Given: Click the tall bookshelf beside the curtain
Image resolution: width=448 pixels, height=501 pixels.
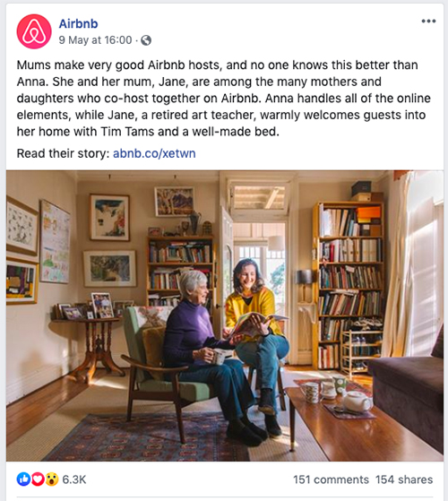Looking at the screenshot, I should pos(349,286).
